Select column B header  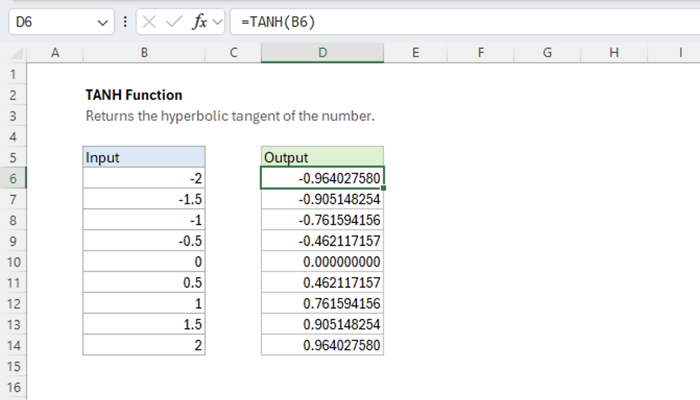[144, 53]
